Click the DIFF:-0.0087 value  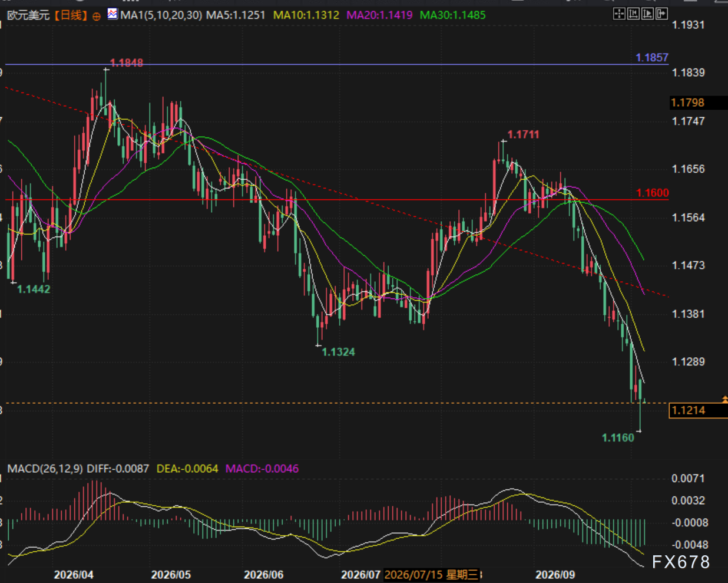[118, 469]
